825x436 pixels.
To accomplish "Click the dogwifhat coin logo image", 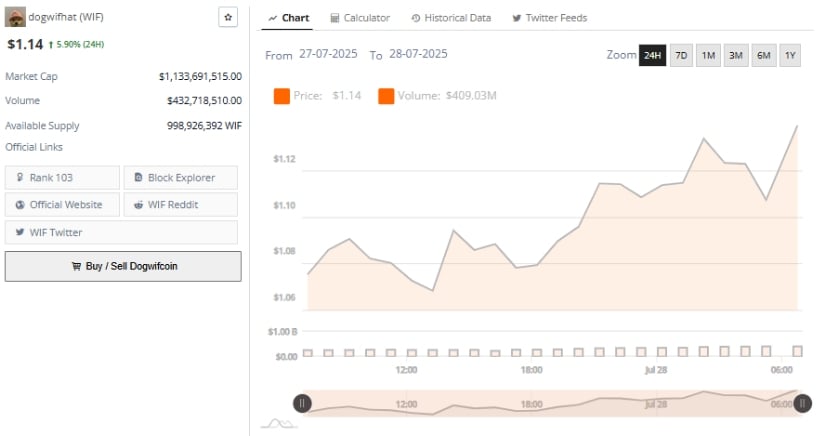I will tap(15, 17).
